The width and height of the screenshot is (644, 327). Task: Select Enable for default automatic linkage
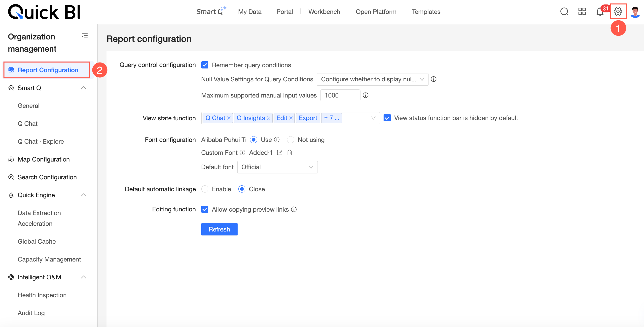tap(205, 189)
